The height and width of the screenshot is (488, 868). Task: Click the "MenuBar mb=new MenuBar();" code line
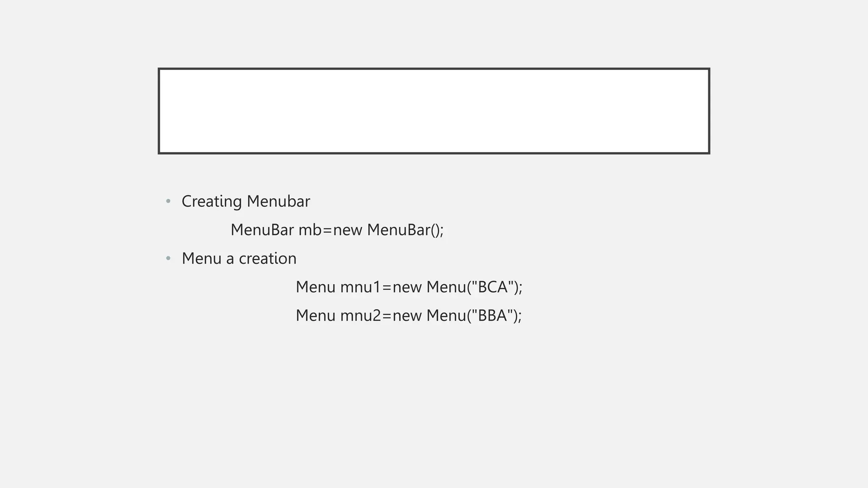[337, 230]
